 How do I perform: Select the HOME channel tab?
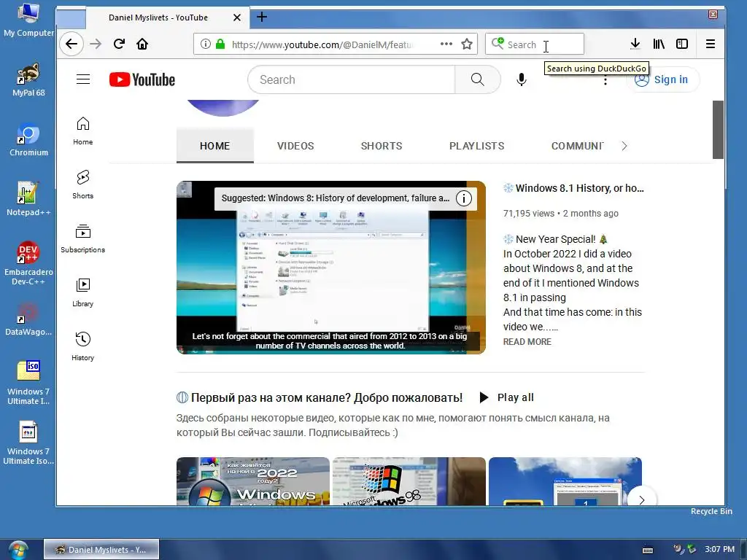215,146
